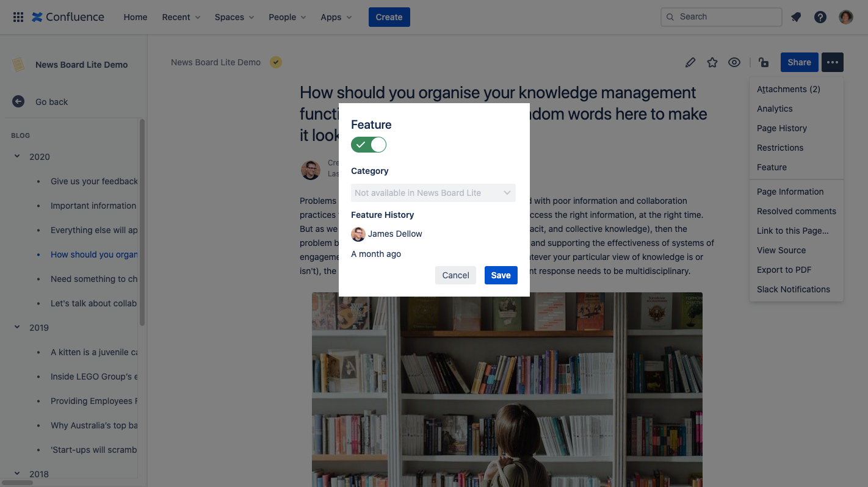This screenshot has width=868, height=487.
Task: Open 'A kitten is a juvenile' blog post
Action: (94, 352)
